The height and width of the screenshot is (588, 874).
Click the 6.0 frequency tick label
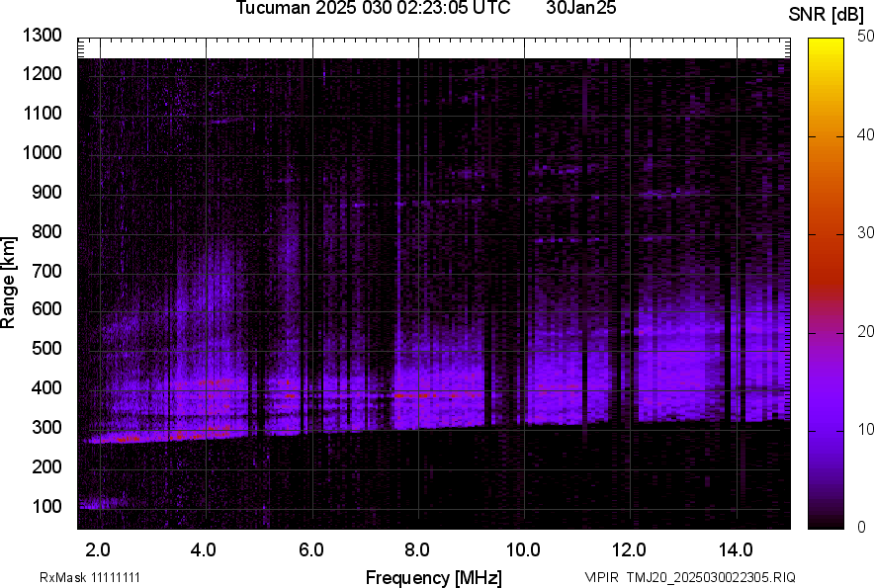310,548
